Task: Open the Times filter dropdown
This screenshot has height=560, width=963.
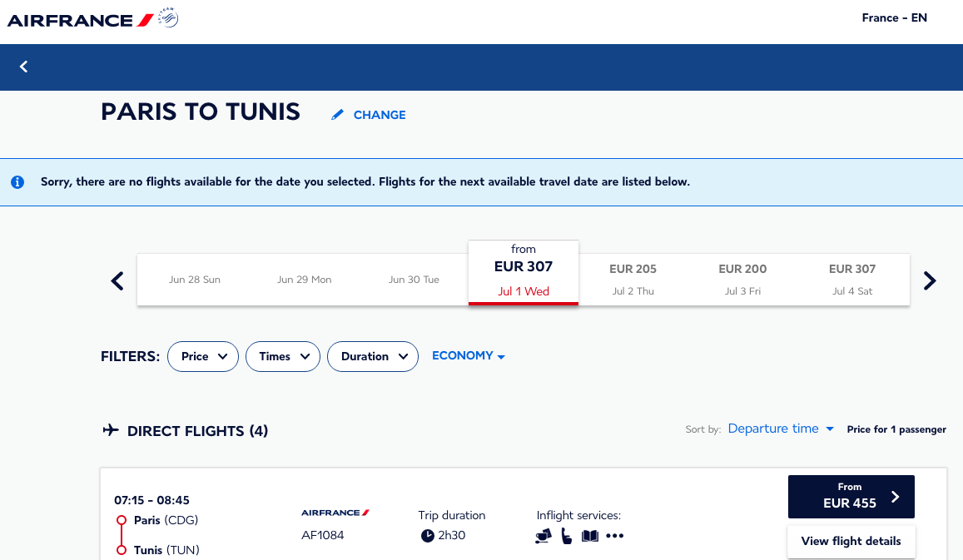Action: pyautogui.click(x=283, y=357)
